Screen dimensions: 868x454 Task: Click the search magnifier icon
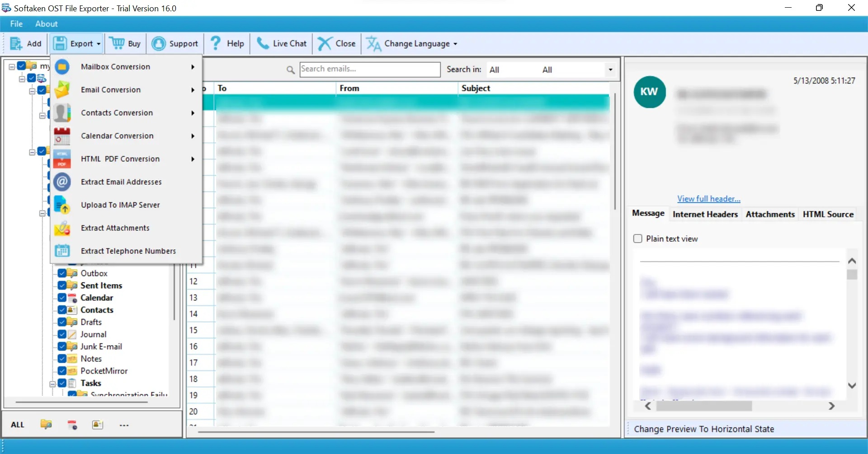291,70
